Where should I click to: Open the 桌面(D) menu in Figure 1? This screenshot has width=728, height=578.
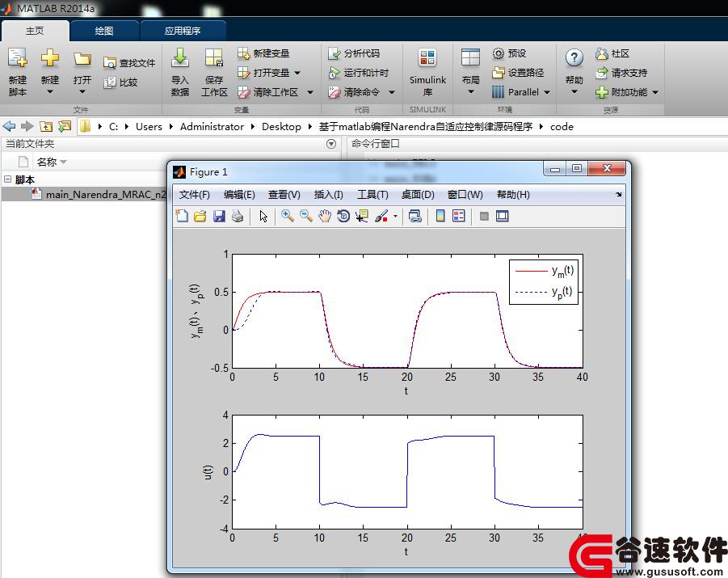point(418,195)
